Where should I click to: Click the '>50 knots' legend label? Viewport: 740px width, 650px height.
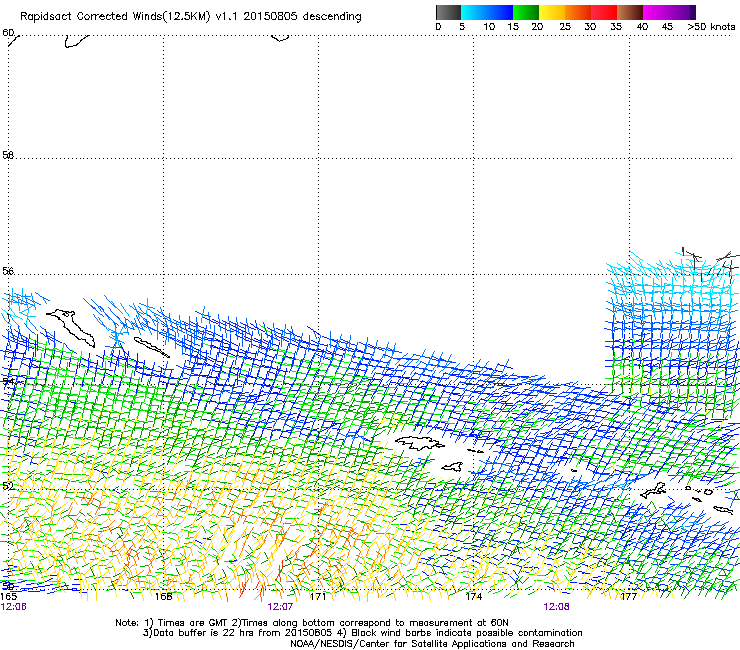[x=711, y=27]
